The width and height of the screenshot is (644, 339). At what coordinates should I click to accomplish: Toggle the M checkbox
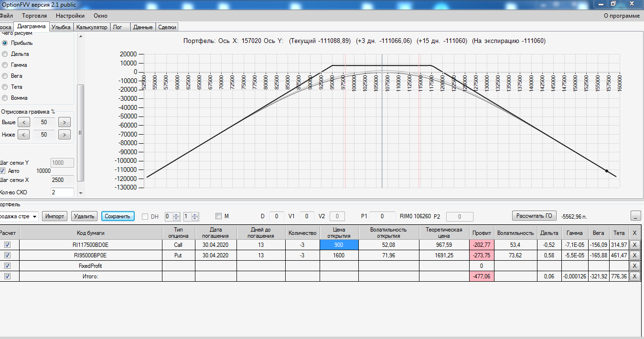[x=218, y=216]
